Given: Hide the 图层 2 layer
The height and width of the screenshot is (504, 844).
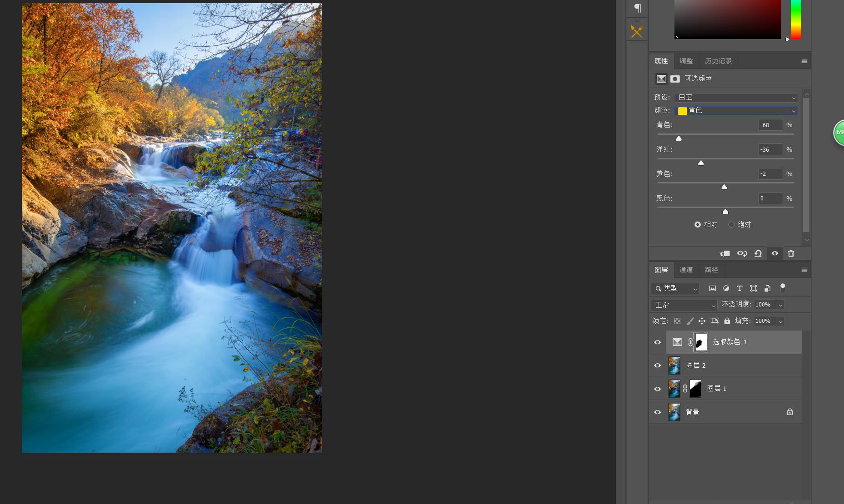Looking at the screenshot, I should 657,366.
